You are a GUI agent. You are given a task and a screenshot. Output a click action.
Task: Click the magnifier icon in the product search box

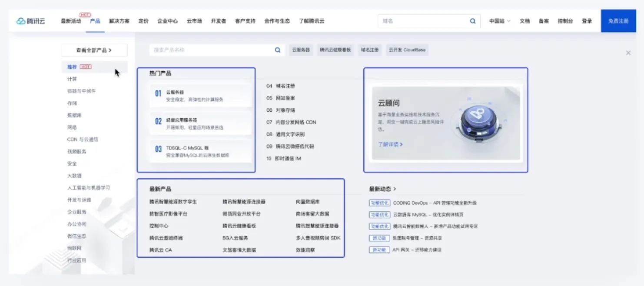click(278, 50)
